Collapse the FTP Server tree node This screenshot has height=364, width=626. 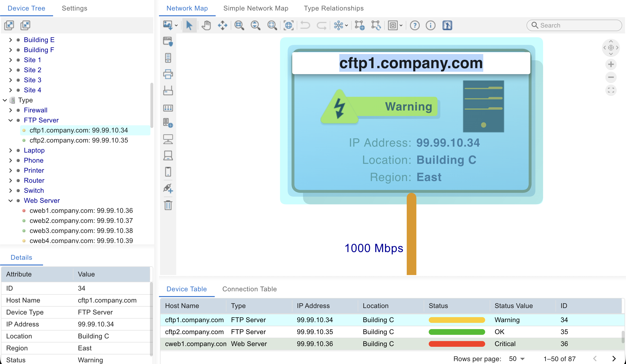[x=11, y=120]
